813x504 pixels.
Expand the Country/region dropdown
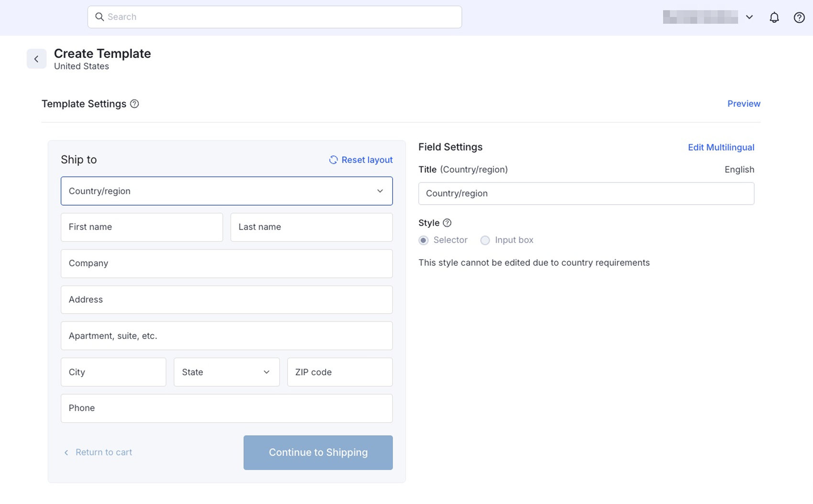(227, 191)
